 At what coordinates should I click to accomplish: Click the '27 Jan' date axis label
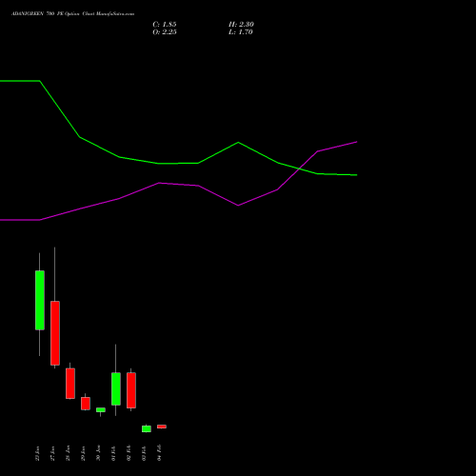coord(52,453)
